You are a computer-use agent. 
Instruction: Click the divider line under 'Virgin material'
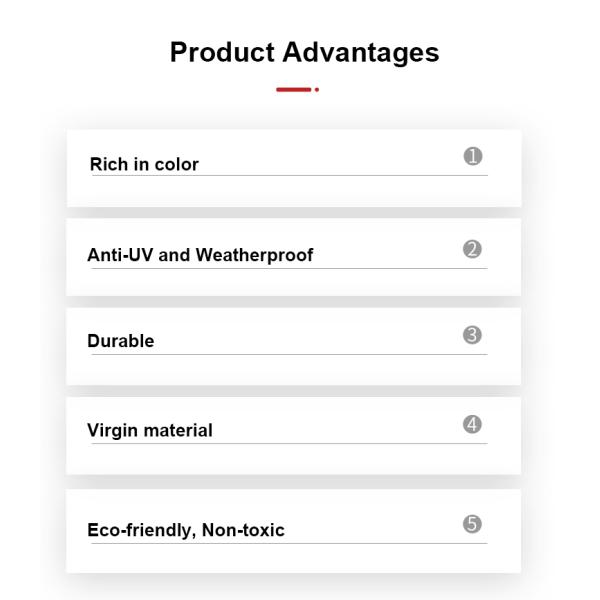point(288,444)
